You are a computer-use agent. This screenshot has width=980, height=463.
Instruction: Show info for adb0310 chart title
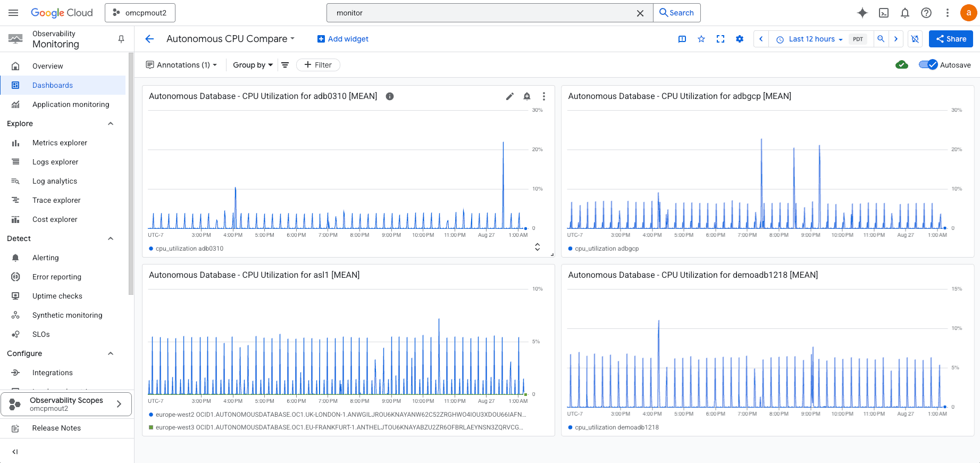click(x=390, y=96)
